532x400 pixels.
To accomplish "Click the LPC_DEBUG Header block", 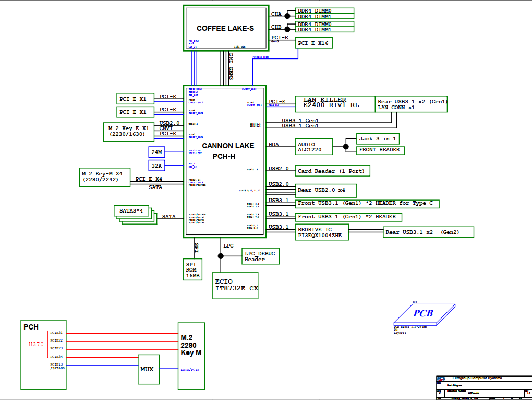I will [261, 256].
